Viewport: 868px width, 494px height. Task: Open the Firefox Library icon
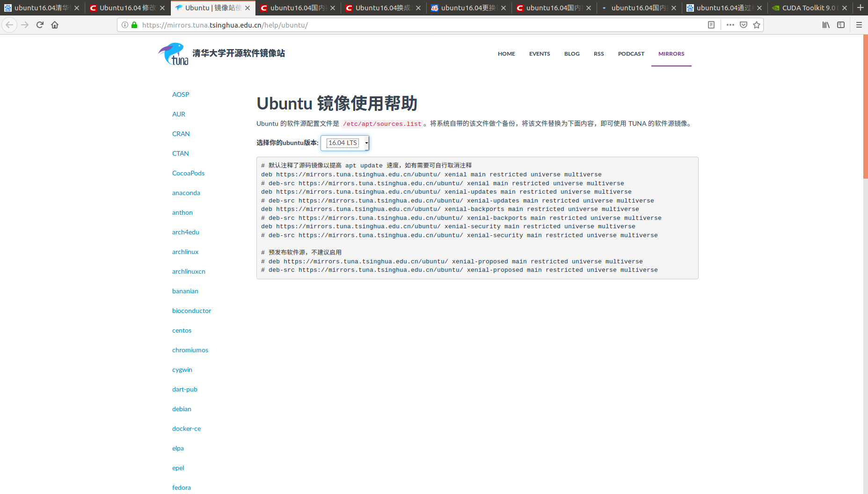pos(825,25)
